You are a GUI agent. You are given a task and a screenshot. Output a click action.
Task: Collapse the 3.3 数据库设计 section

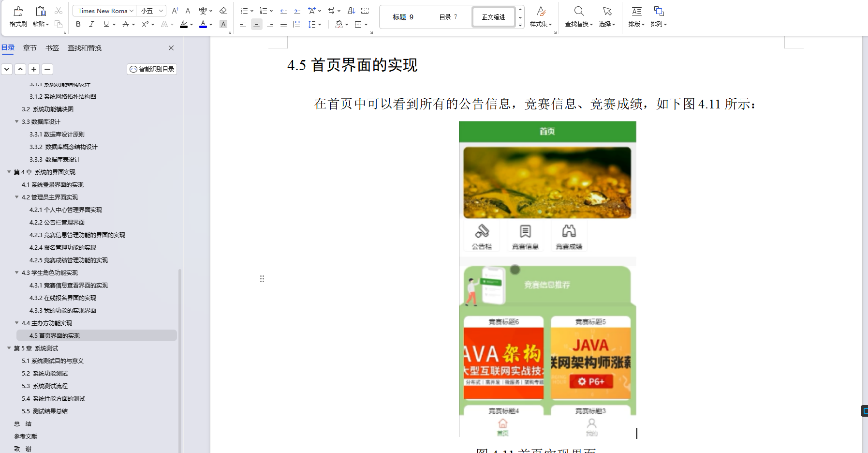pos(16,121)
